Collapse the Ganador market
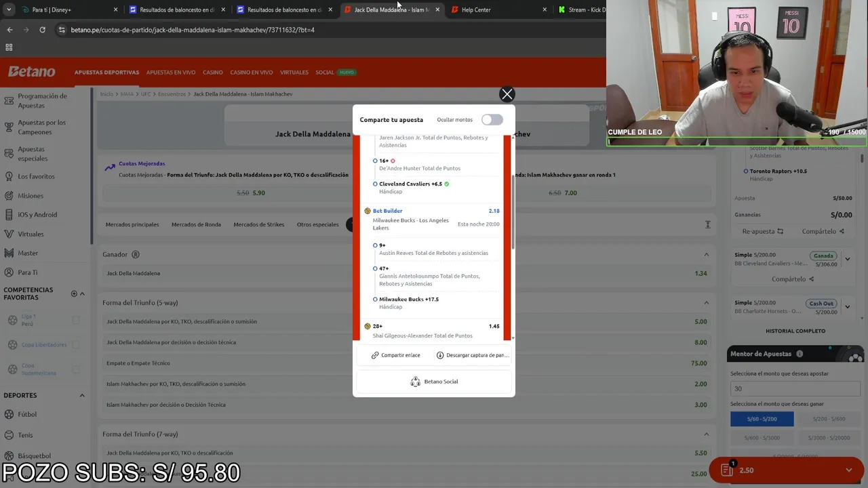Screen dimensions: 868x488 [x=707, y=254]
